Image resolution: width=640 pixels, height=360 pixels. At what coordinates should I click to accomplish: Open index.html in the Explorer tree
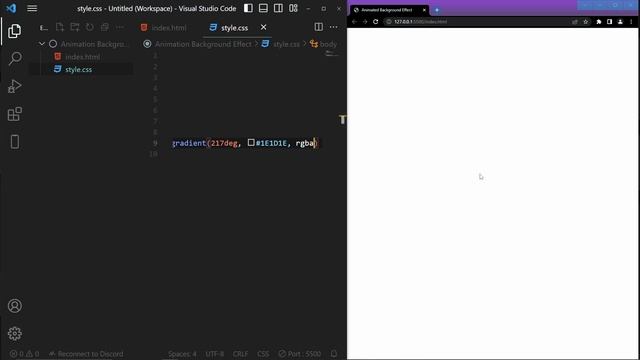pos(82,57)
